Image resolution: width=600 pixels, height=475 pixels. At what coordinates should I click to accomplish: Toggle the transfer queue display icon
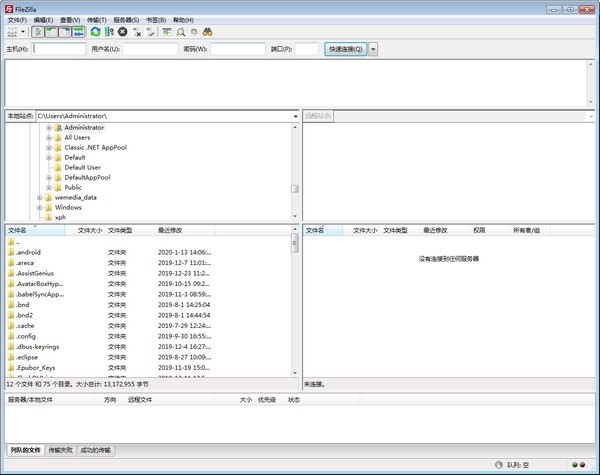(x=77, y=32)
